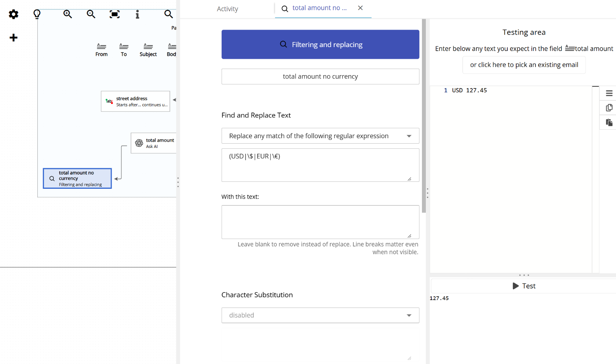Click the fit-to-screen icon
The width and height of the screenshot is (616, 364).
(114, 14)
